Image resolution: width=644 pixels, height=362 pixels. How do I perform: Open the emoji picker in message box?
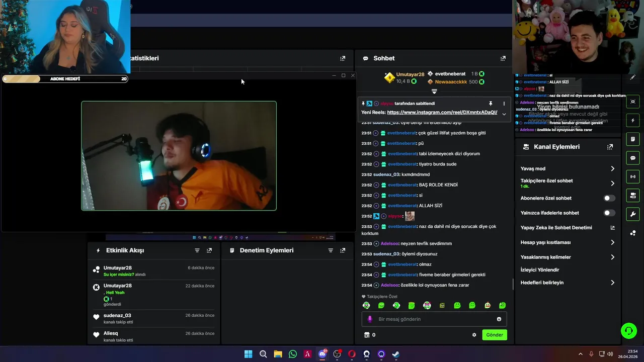click(499, 319)
